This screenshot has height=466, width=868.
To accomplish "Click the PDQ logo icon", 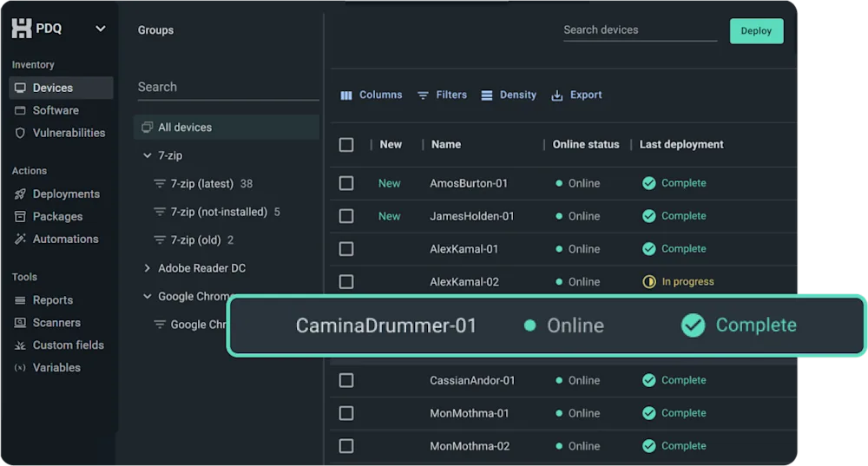I will coord(22,29).
